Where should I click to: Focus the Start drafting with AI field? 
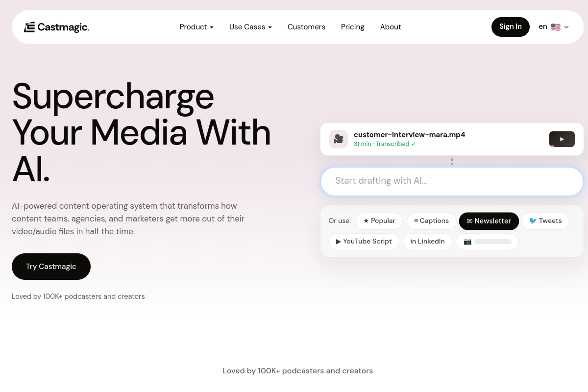[x=452, y=181]
